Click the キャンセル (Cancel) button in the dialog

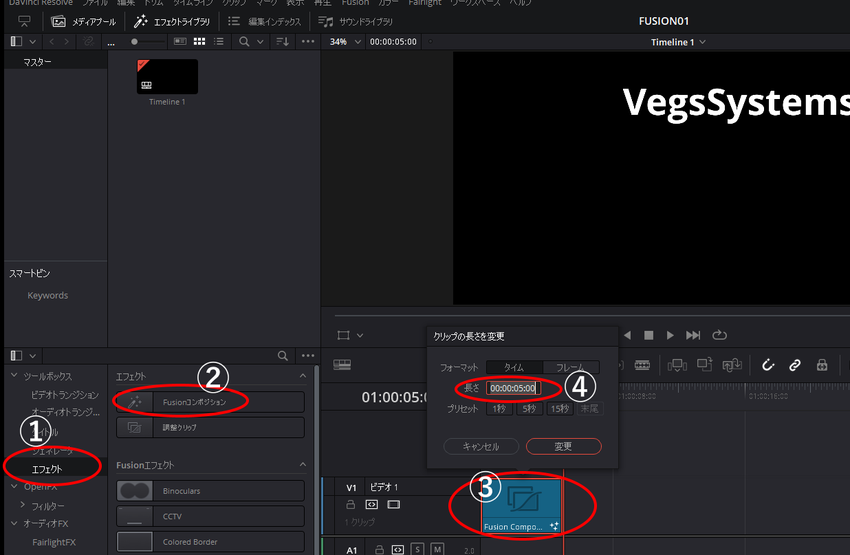point(481,447)
